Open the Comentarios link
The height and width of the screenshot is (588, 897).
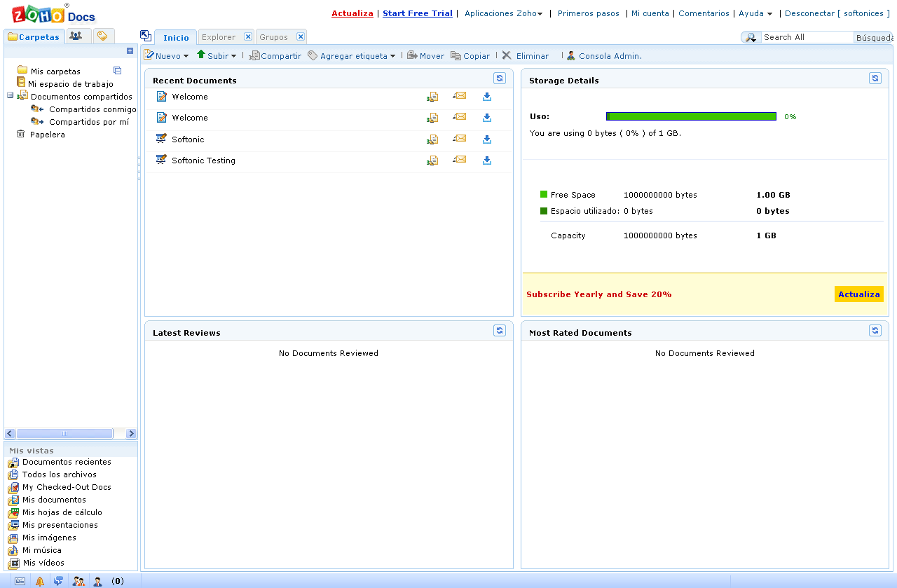(704, 13)
